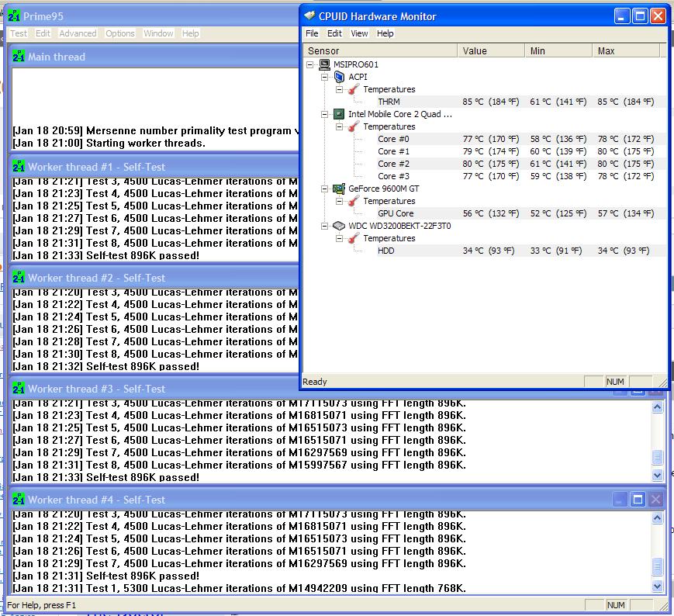Click 'Test 8' line in Worker thread #3

(x=240, y=465)
